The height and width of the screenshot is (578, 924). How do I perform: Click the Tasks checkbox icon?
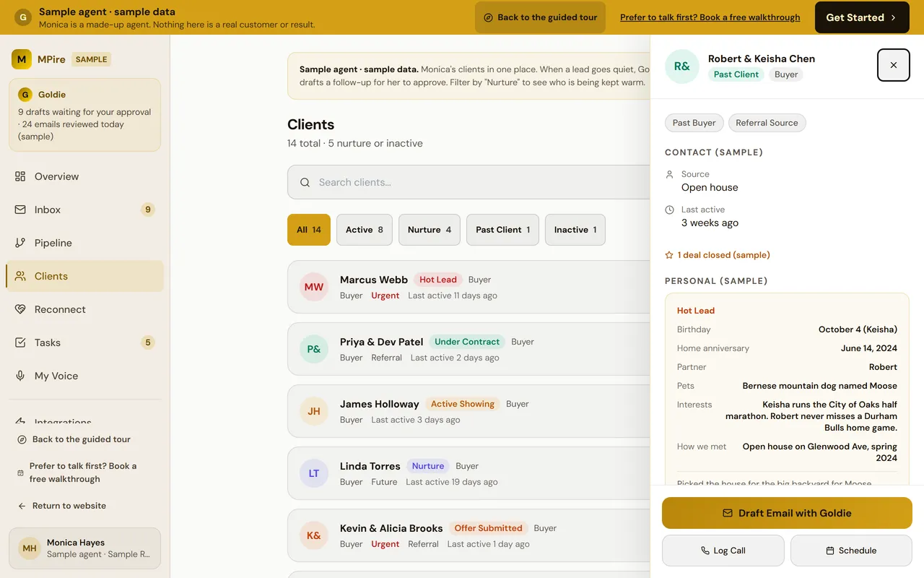pyautogui.click(x=20, y=342)
